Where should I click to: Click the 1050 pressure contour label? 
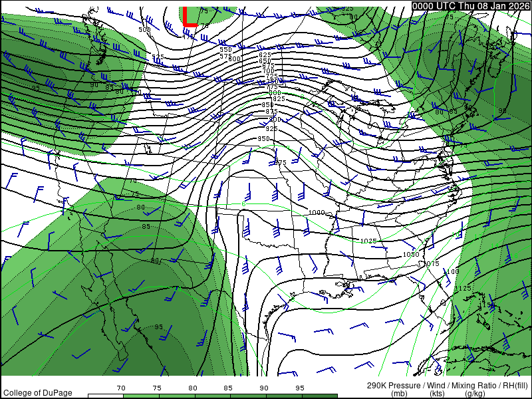[x=411, y=255]
